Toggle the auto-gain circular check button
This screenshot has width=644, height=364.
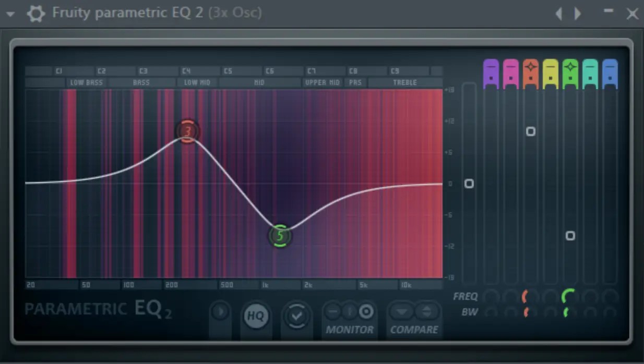tap(297, 315)
